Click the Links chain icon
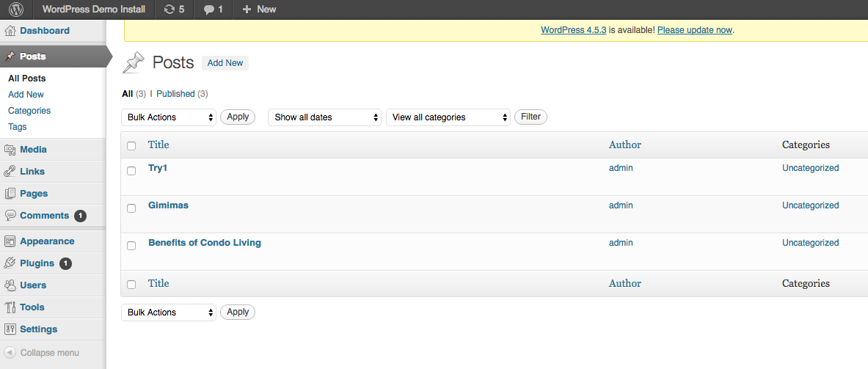This screenshot has width=868, height=369. [10, 172]
